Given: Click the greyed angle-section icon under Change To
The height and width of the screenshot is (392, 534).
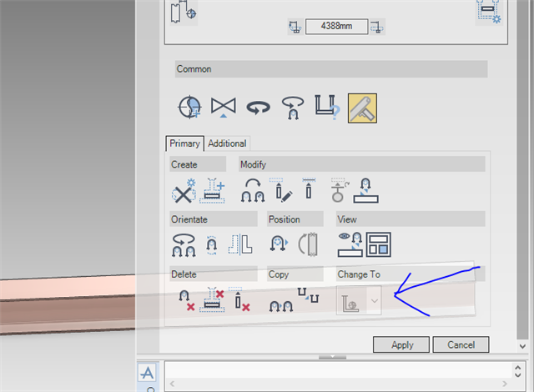Looking at the screenshot, I should (x=351, y=303).
